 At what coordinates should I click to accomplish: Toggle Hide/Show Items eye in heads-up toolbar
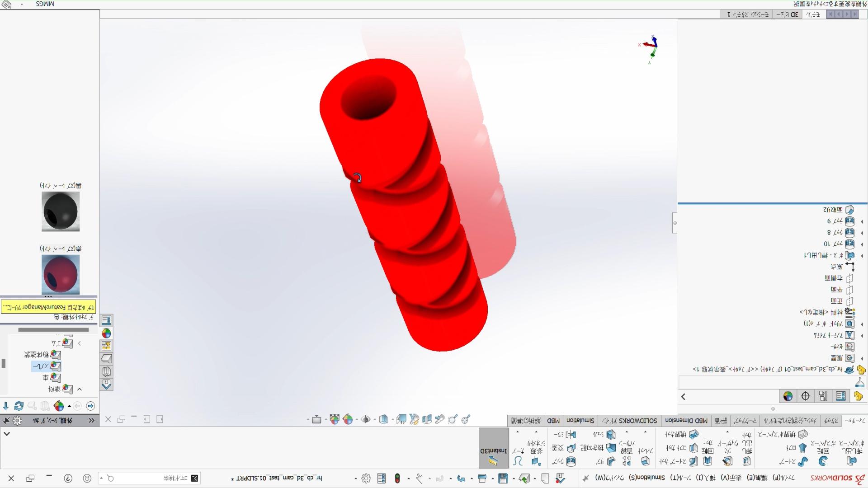click(366, 419)
